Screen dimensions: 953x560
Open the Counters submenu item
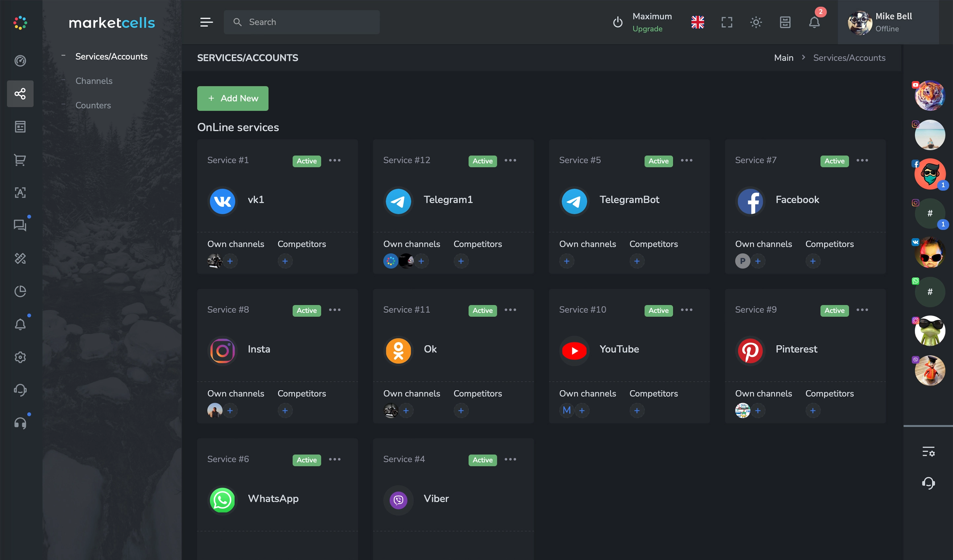click(x=93, y=105)
